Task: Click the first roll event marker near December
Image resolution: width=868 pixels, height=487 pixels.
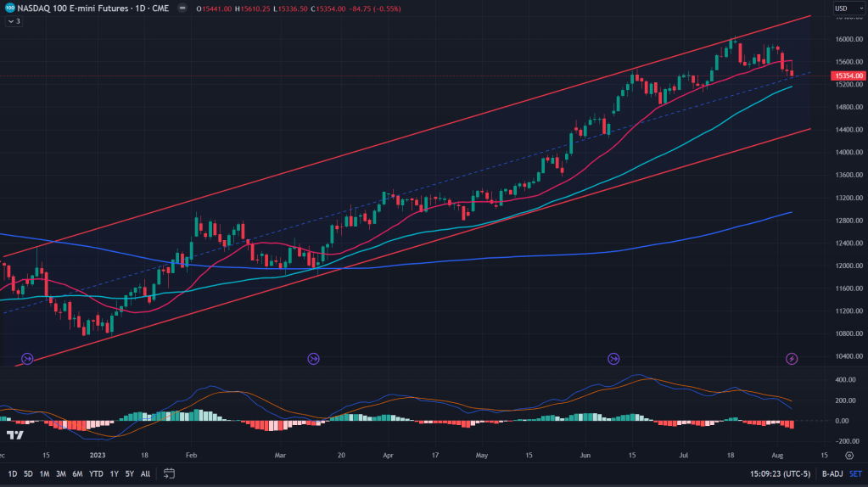Action: click(27, 359)
